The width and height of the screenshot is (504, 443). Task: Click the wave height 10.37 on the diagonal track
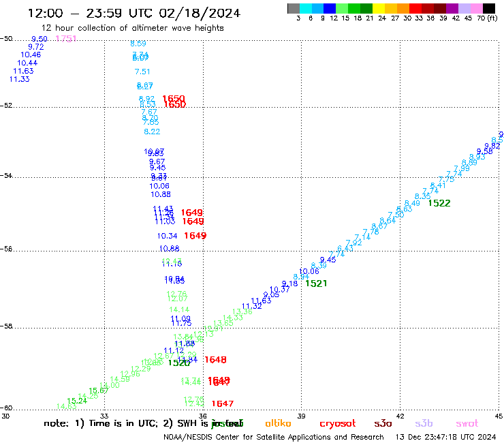pos(280,290)
